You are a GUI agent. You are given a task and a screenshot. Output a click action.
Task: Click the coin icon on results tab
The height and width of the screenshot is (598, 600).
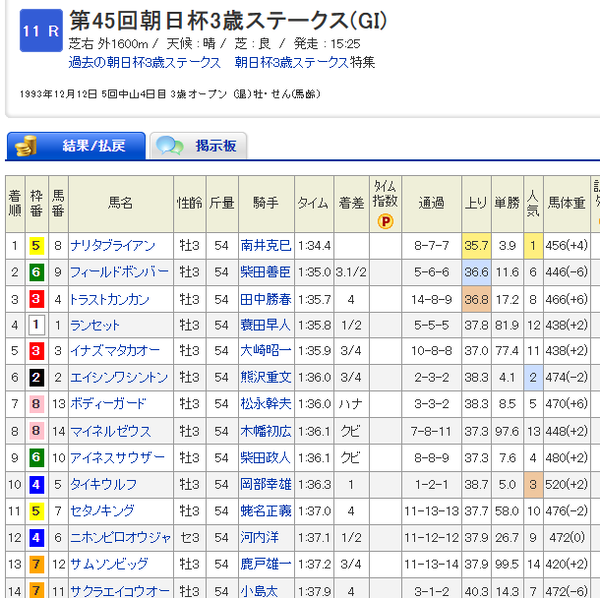point(26,146)
